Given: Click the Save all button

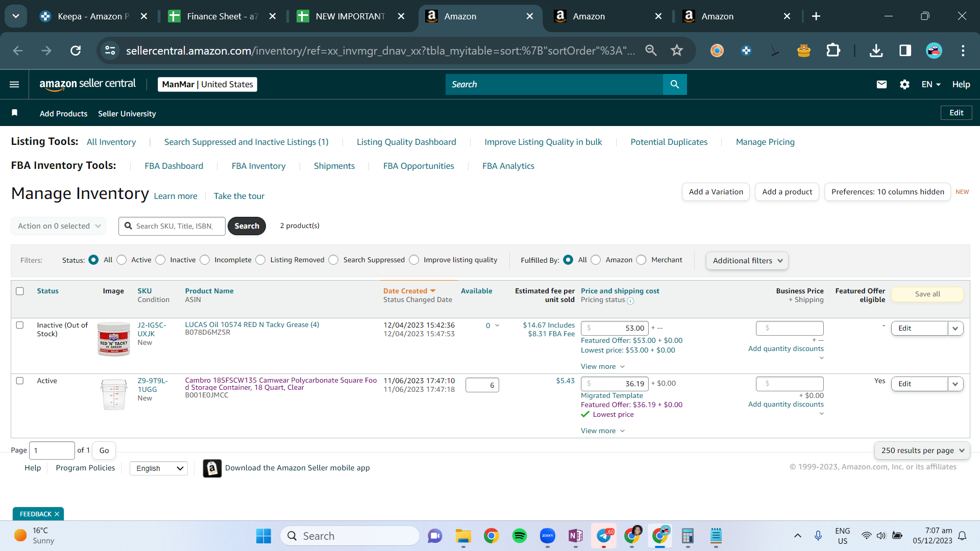Looking at the screenshot, I should (927, 294).
